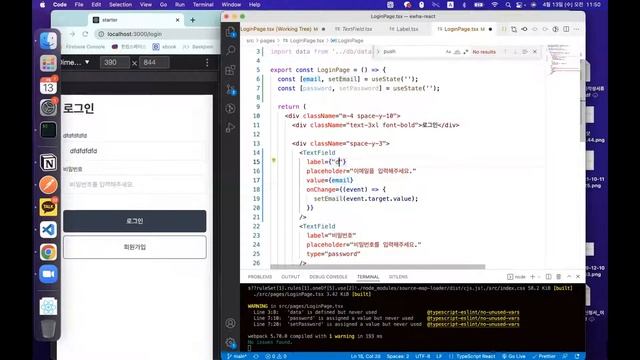Open device toolbar more options menu
Viewport: 640px width, 360px height.
[x=207, y=62]
